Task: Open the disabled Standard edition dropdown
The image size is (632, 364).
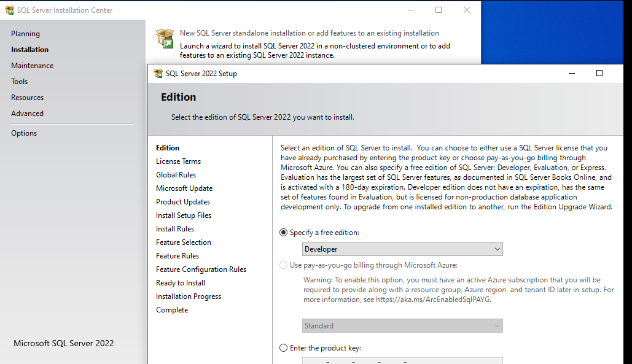Action: point(402,326)
